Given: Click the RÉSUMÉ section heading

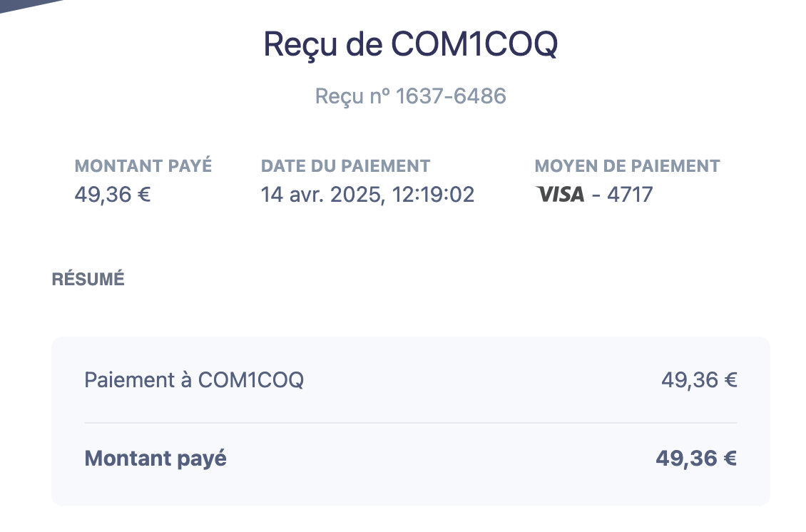Looking at the screenshot, I should point(88,279).
